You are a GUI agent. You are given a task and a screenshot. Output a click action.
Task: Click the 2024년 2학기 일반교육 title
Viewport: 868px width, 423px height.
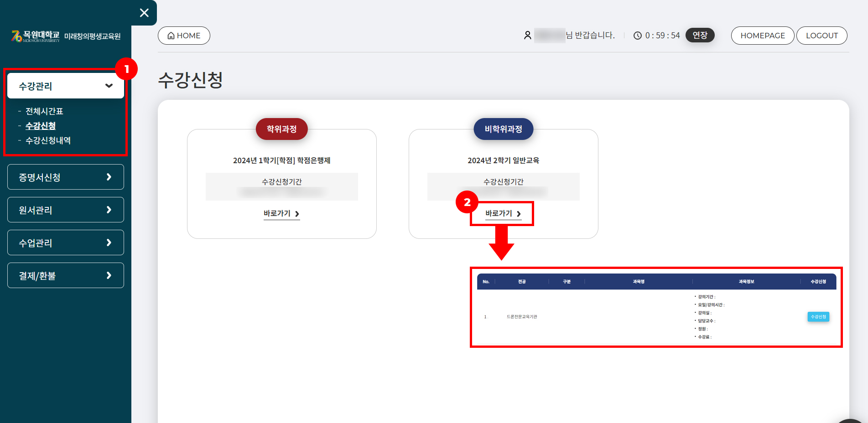pos(503,160)
